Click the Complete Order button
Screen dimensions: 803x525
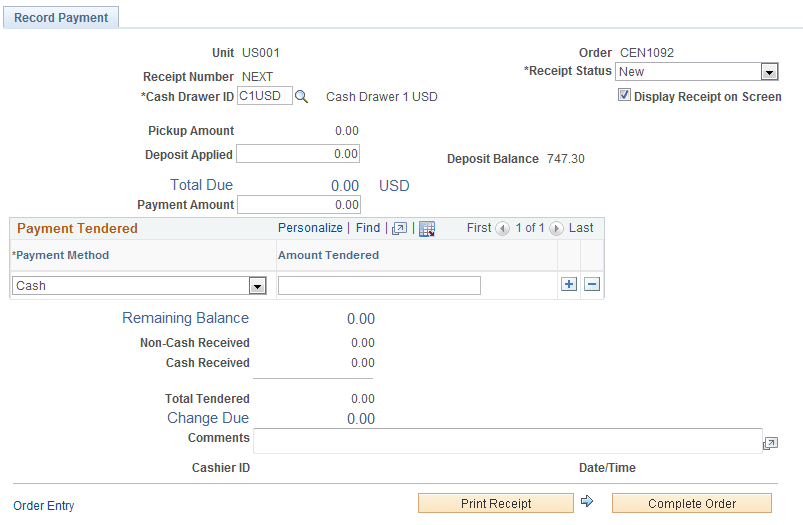click(x=692, y=503)
